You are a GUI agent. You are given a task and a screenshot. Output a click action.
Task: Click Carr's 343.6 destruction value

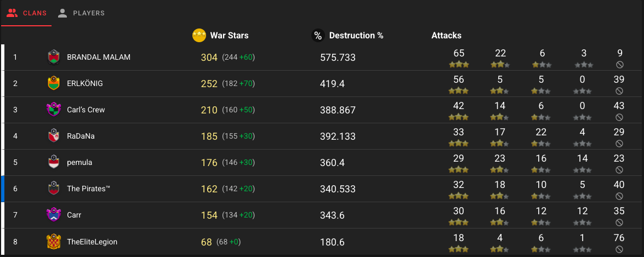(x=332, y=215)
